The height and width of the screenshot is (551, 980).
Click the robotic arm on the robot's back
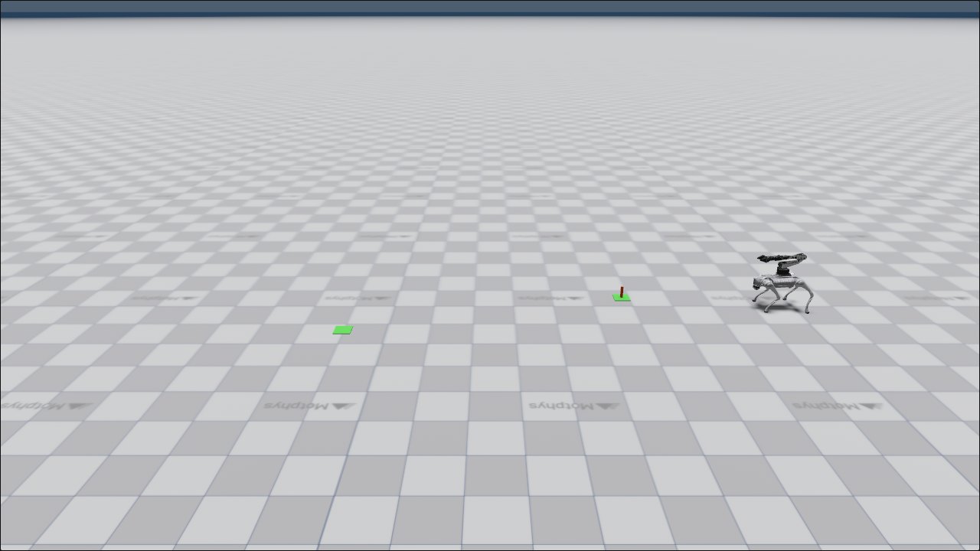coord(782,263)
